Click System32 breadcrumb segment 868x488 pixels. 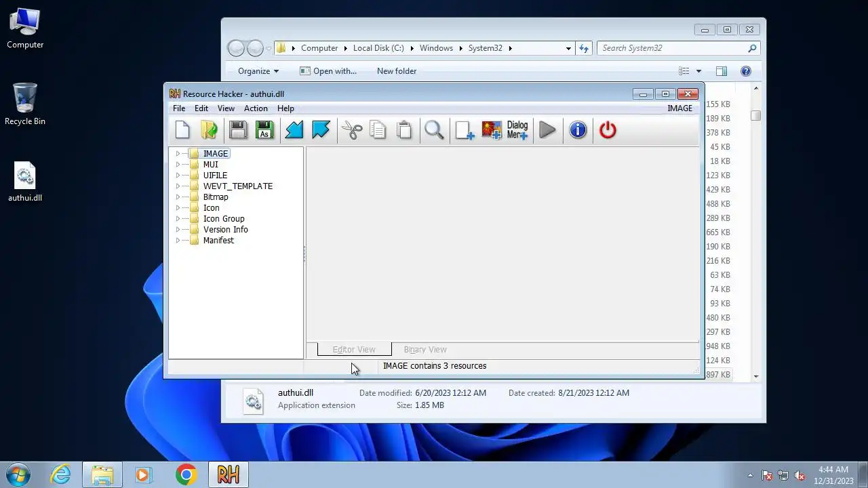486,48
